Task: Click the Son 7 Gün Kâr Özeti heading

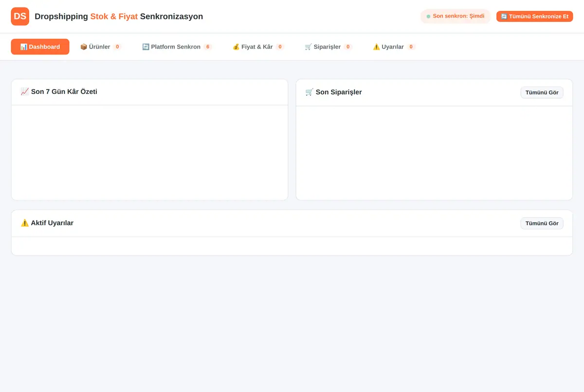Action: pos(59,91)
